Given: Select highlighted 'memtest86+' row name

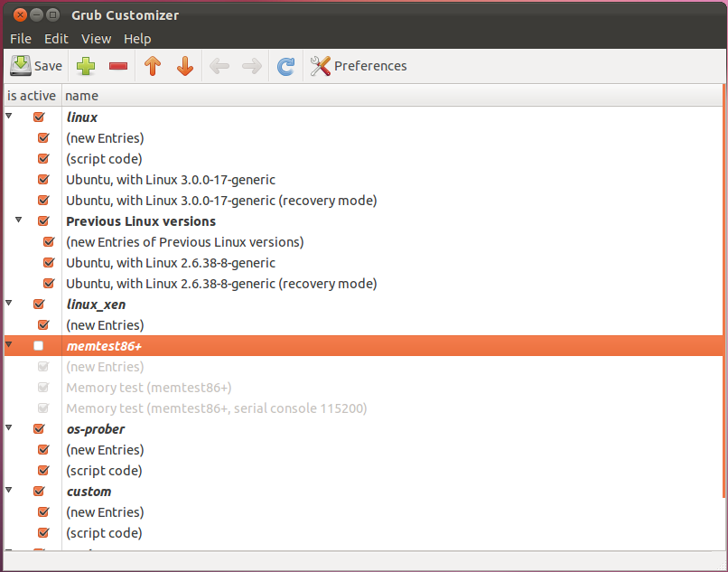Looking at the screenshot, I should coord(104,346).
